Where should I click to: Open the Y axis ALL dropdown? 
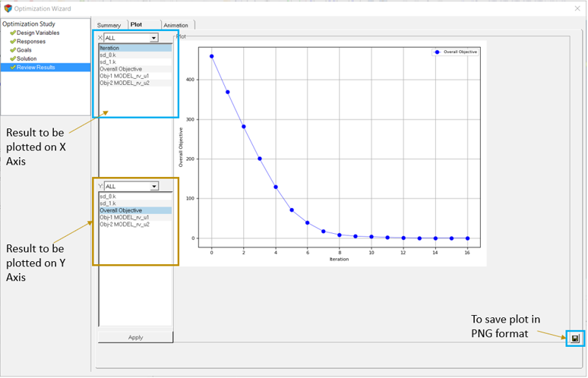153,187
